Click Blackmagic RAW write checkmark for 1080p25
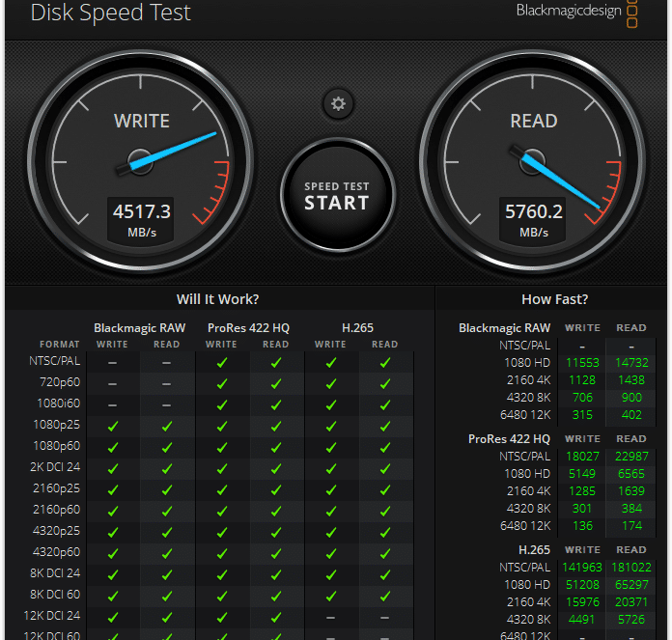This screenshot has height=640, width=672. pos(113,427)
